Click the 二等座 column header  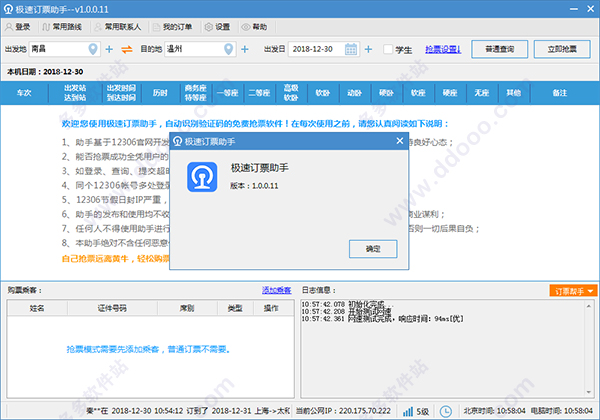(259, 93)
